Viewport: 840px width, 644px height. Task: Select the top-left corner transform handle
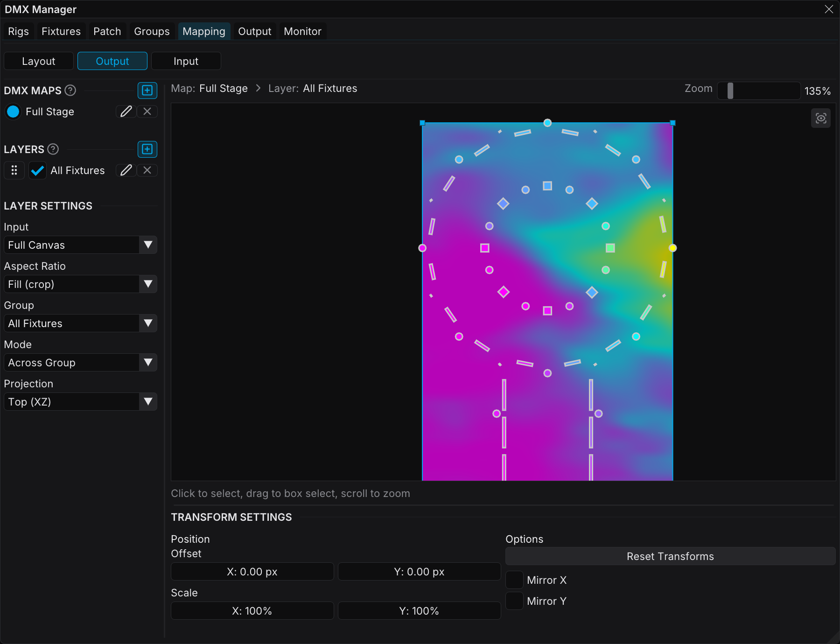(422, 123)
